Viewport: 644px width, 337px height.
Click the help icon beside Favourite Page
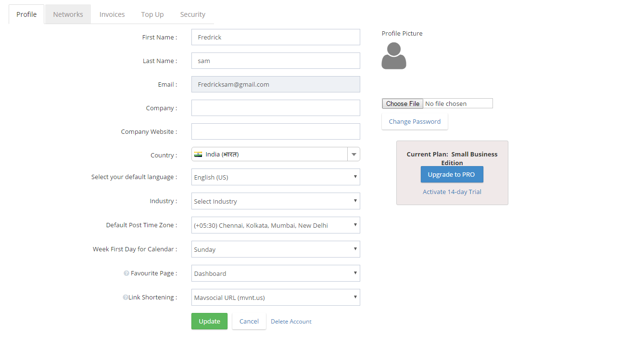(x=126, y=273)
